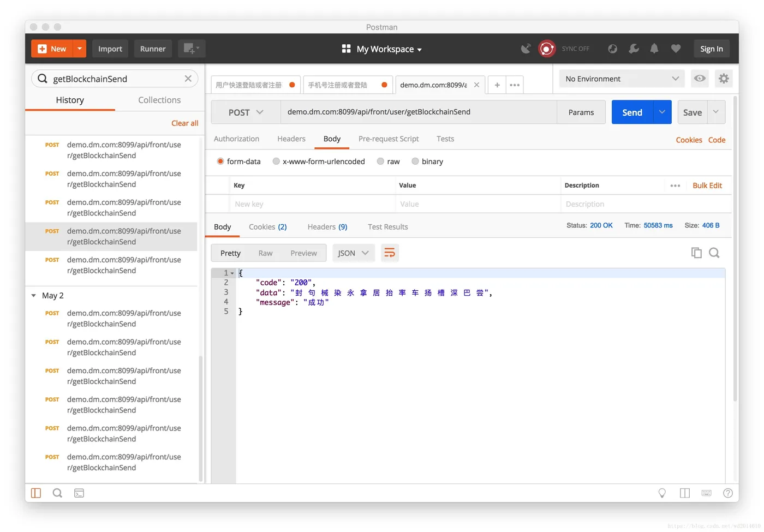Open the Find magnifier in status bar
This screenshot has width=764, height=532.
(57, 493)
